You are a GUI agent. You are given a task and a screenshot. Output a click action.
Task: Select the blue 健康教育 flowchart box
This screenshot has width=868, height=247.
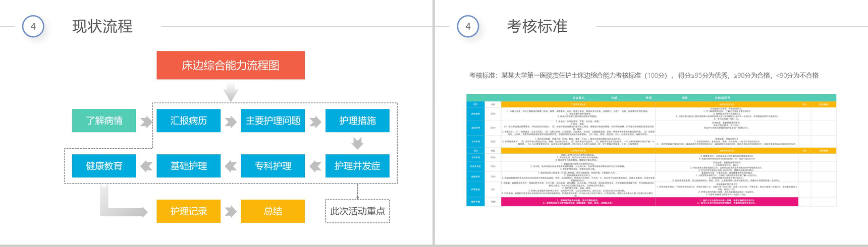(104, 166)
